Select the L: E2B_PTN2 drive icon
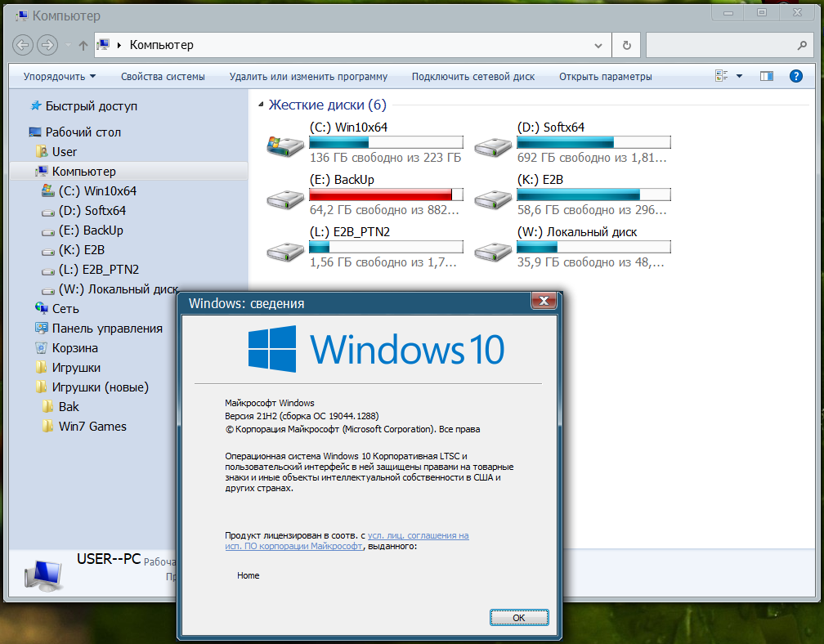Screen dimensions: 824x644 pyautogui.click(x=284, y=252)
